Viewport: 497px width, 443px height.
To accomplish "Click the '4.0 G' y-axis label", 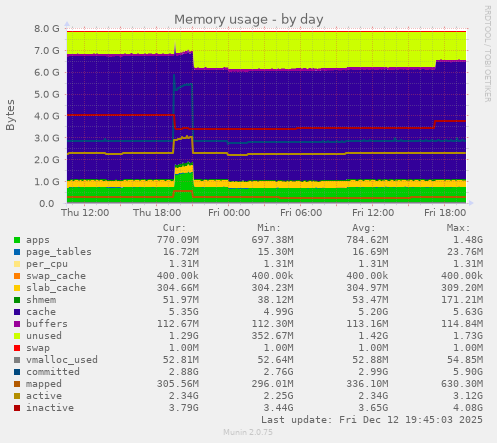I will pyautogui.click(x=47, y=116).
